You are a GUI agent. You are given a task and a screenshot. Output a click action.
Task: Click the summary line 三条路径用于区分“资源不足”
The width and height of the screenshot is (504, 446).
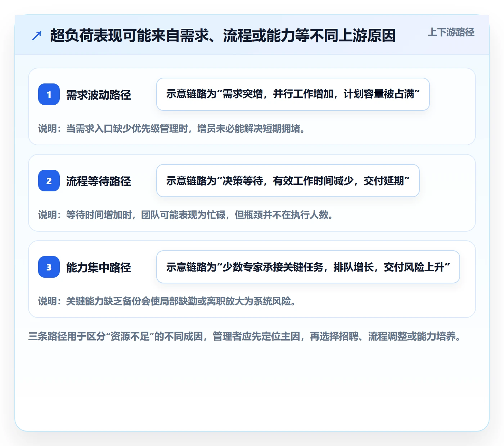click(245, 337)
